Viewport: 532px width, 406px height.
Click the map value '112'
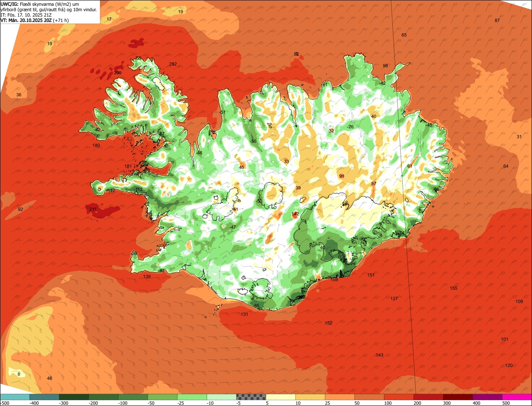(138, 190)
